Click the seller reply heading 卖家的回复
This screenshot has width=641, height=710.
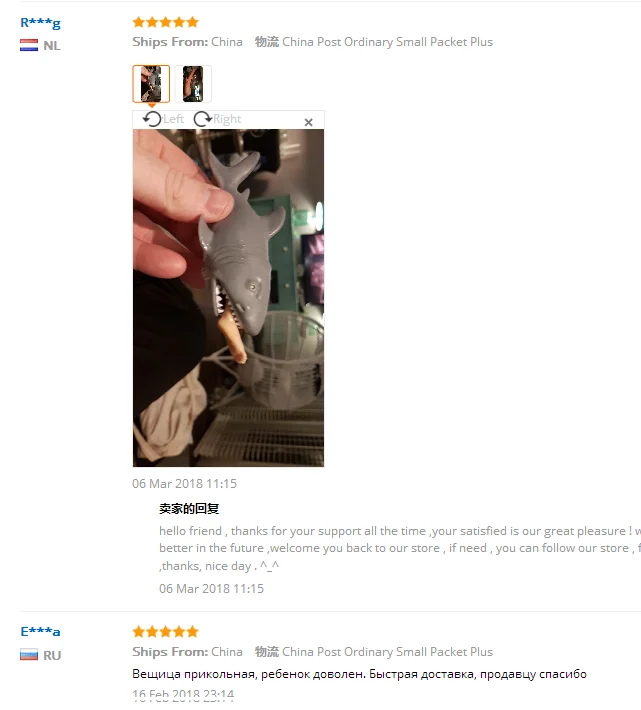click(x=189, y=509)
